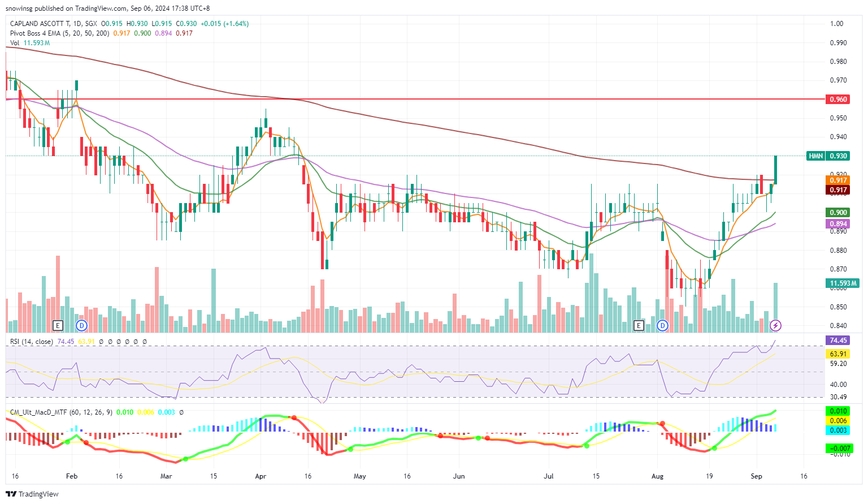Click the green -0.007 MACD axis label
Viewport: 868px width, 504px height.
click(839, 449)
